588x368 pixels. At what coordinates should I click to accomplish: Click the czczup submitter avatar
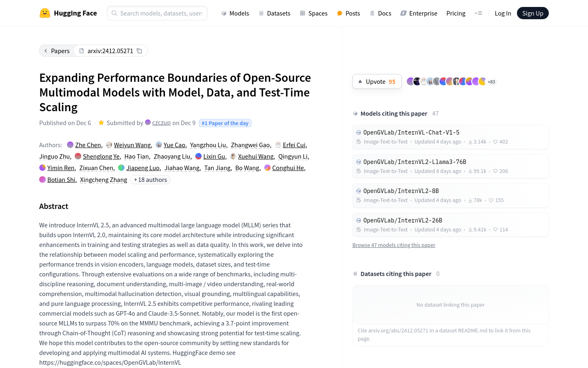148,122
